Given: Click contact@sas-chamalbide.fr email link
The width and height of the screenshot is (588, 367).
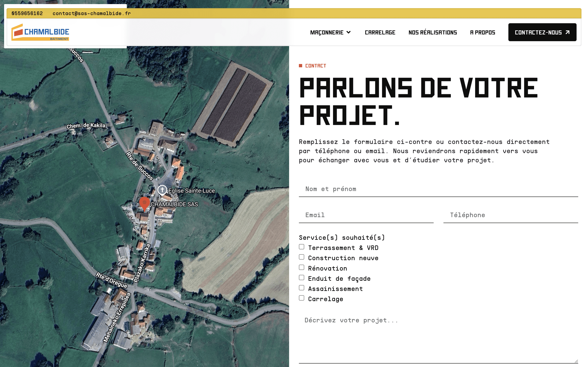Looking at the screenshot, I should pyautogui.click(x=92, y=13).
